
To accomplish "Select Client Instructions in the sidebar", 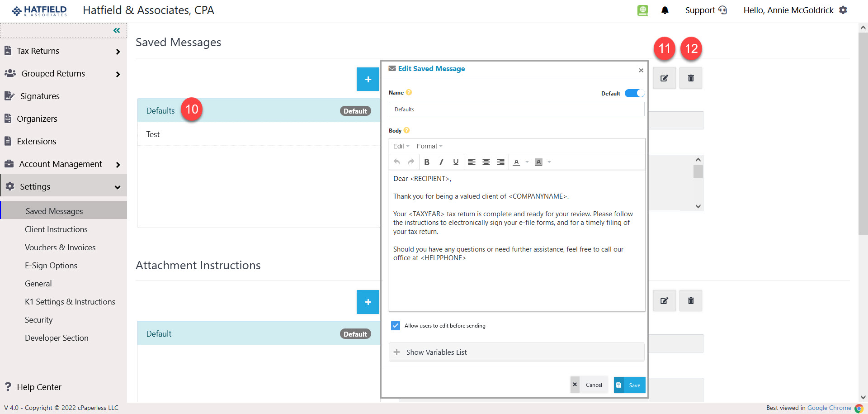I will pyautogui.click(x=56, y=229).
